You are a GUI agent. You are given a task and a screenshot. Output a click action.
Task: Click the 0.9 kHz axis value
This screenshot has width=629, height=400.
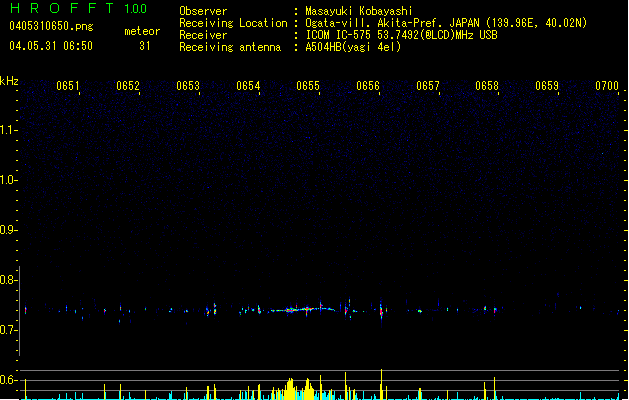pyautogui.click(x=7, y=230)
